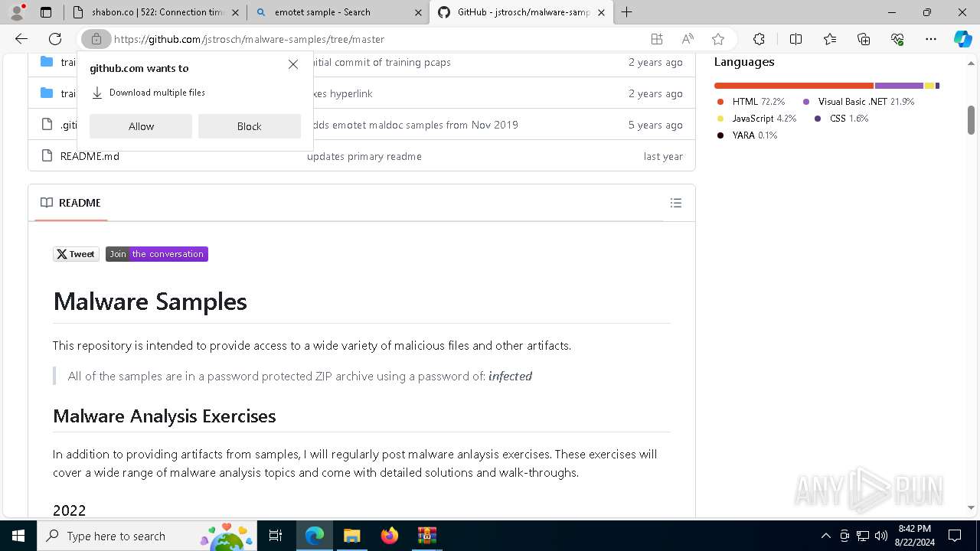Click the red HTML segment of language bar
Image resolution: width=980 pixels, height=551 pixels.
(794, 86)
